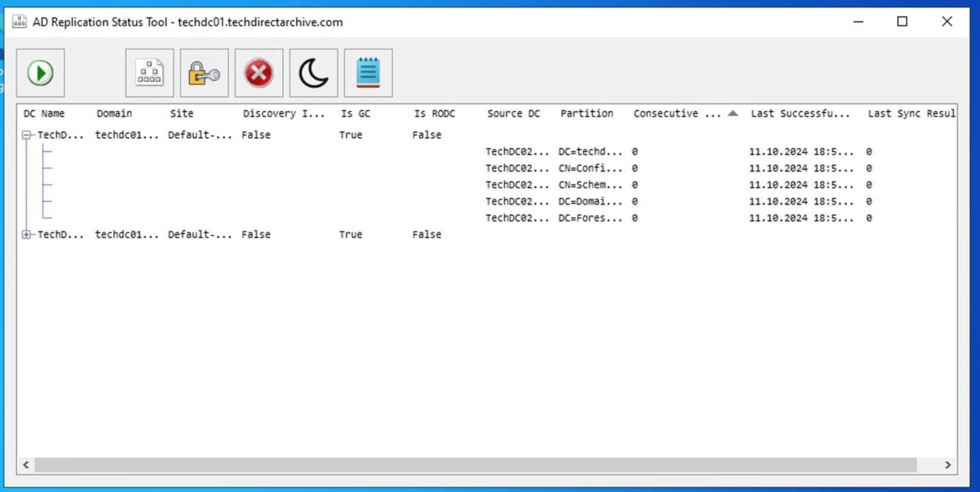
Task: Sort by the DC Name column header
Action: pos(44,114)
